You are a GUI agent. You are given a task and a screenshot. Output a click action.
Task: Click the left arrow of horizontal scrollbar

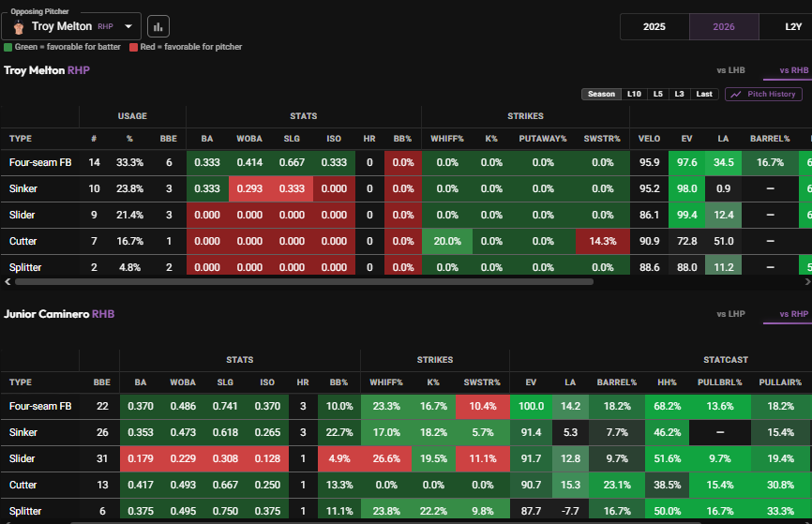(8, 281)
